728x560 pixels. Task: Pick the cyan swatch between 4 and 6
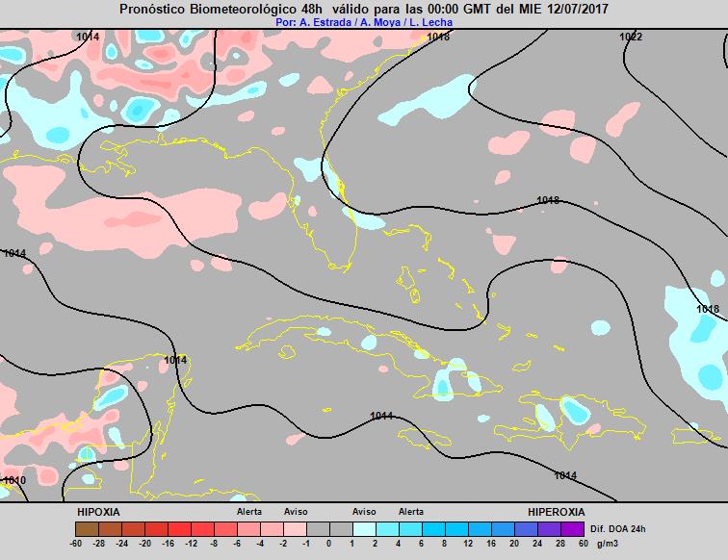tap(410, 529)
